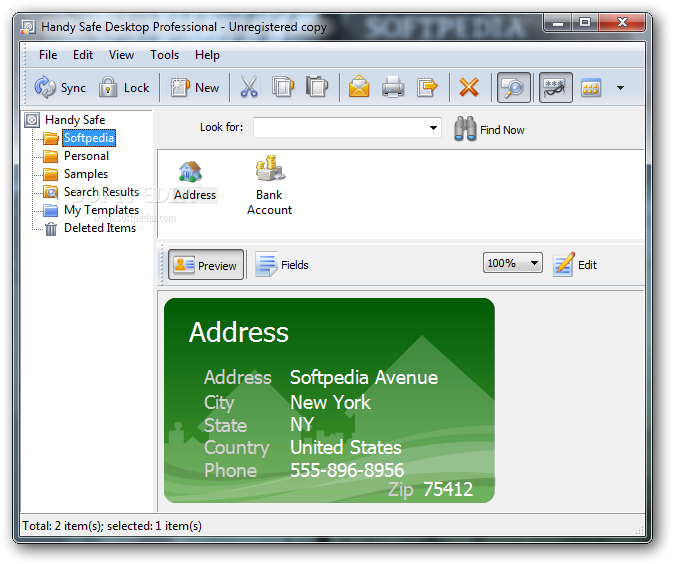Open the My Templates folder

click(x=101, y=210)
